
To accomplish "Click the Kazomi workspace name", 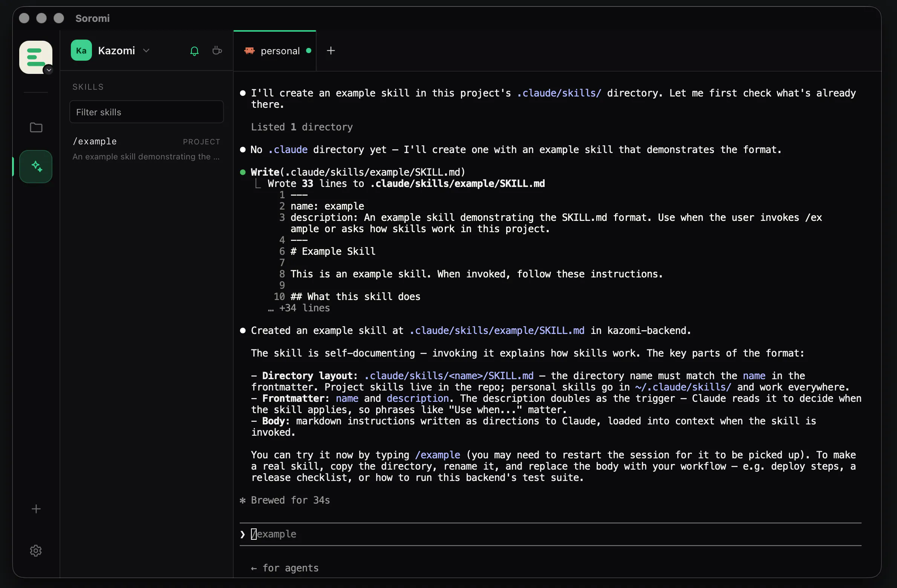I will [116, 51].
